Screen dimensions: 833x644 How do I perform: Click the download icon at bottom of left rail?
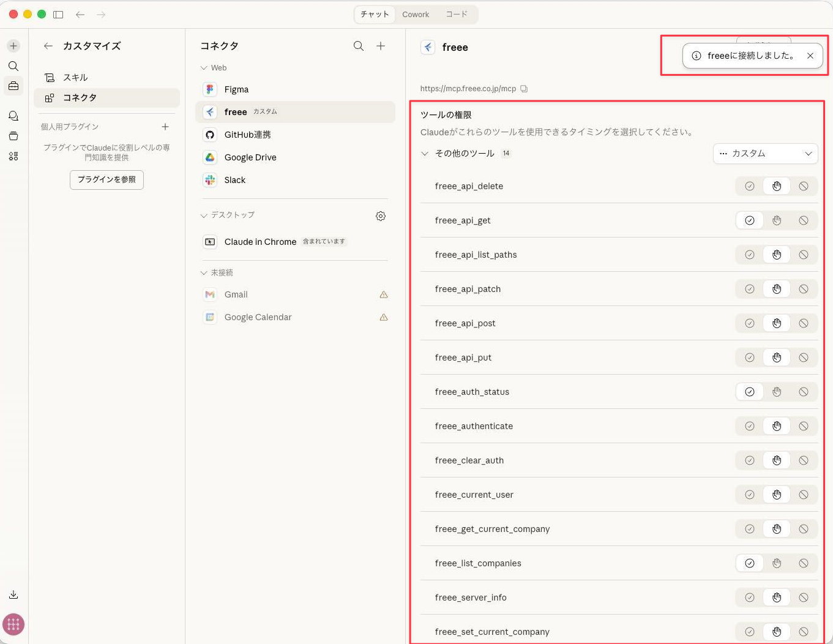coord(13,594)
